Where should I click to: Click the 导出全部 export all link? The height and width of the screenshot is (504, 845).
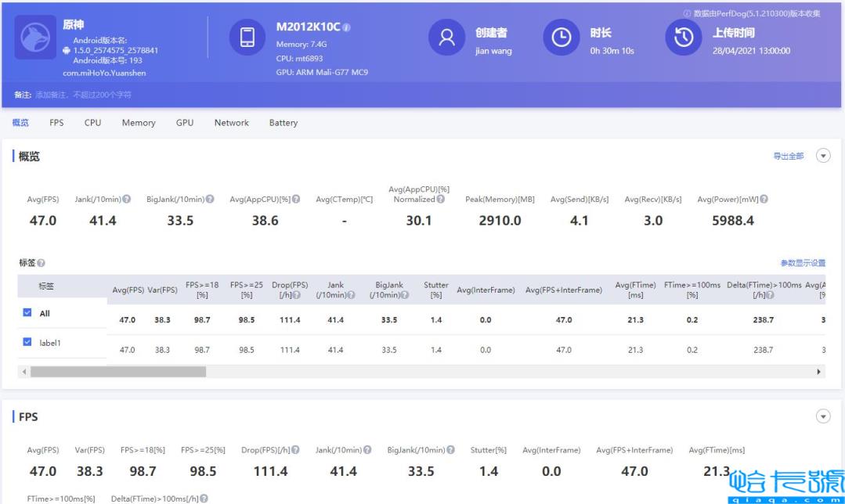[x=788, y=157]
